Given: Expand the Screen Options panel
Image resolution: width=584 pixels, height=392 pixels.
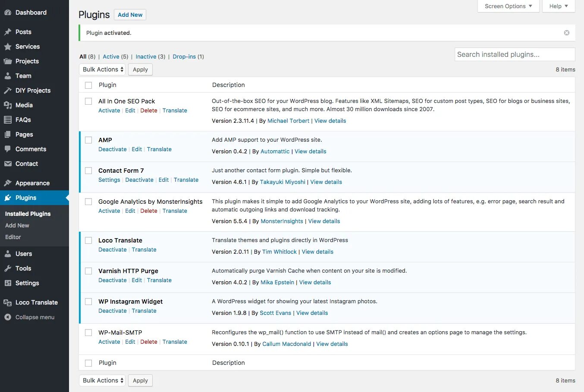Looking at the screenshot, I should 508,6.
